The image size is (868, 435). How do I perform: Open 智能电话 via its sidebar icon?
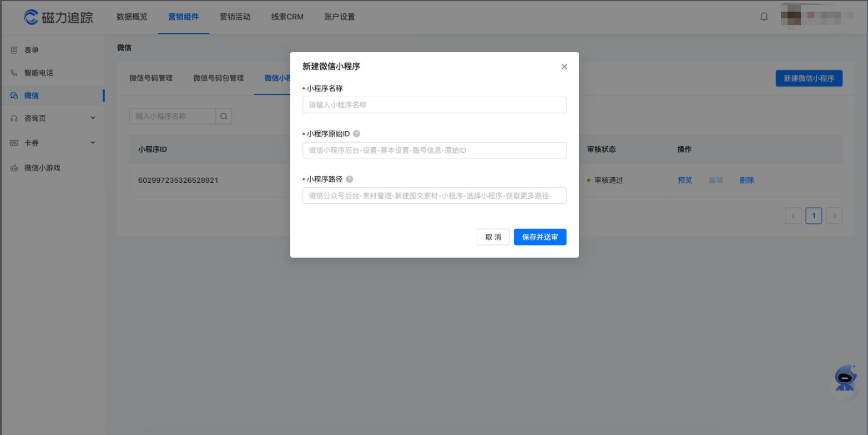[13, 72]
